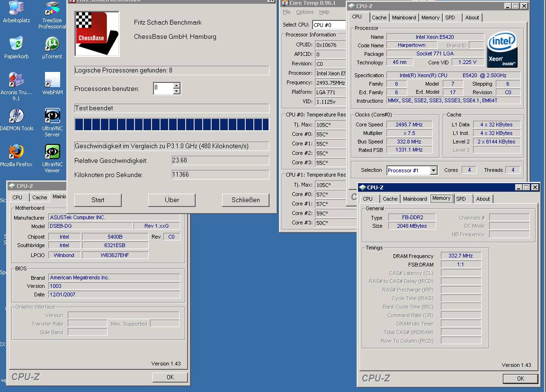Click the title icon of CPU-Z motherboard window
This screenshot has width=546, height=392.
12,186
